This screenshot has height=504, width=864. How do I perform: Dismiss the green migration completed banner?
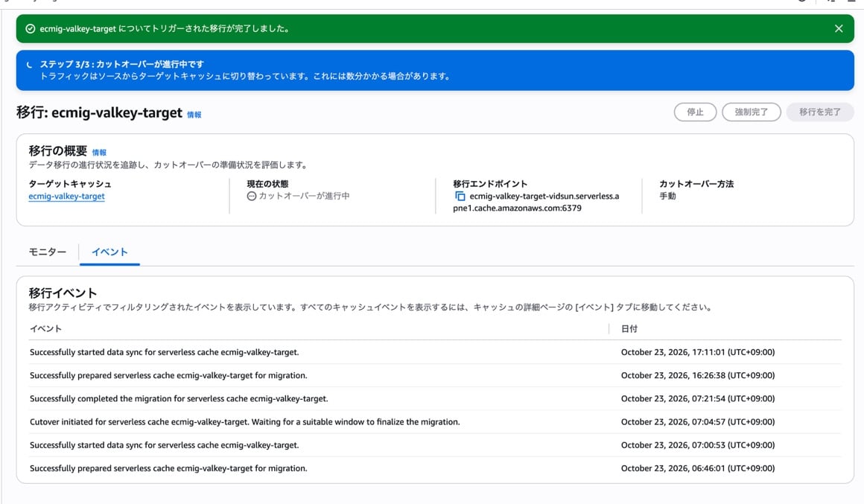(838, 28)
